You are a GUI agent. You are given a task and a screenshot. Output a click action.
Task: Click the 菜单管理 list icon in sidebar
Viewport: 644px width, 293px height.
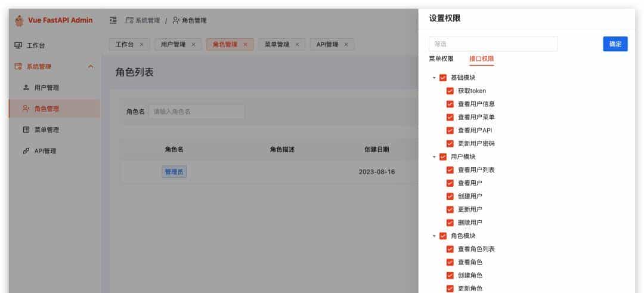[x=26, y=130]
